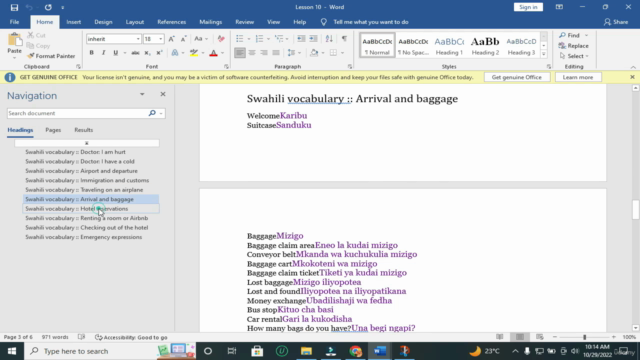The width and height of the screenshot is (640, 360).
Task: Increase font size with the Grow Font icon
Action: tap(171, 39)
